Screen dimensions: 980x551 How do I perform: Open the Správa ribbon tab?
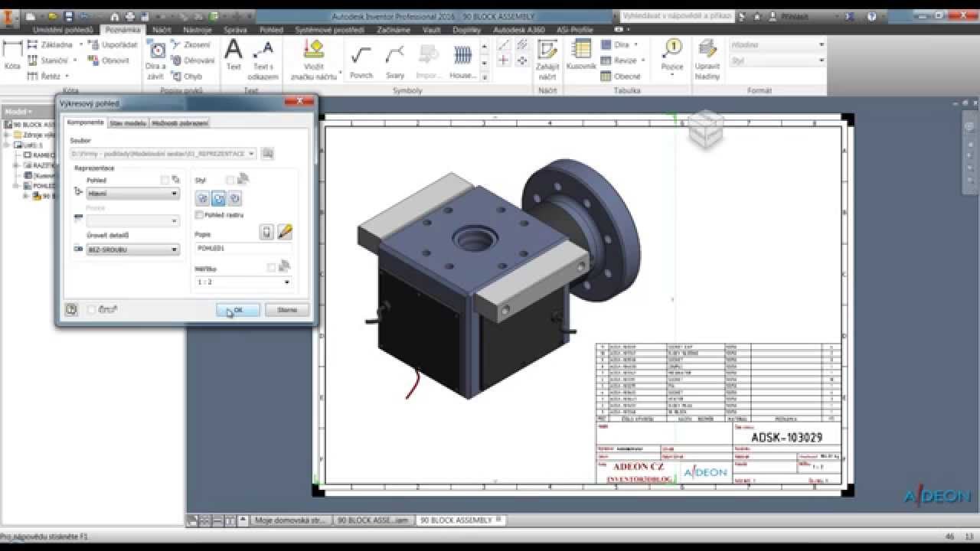click(235, 30)
